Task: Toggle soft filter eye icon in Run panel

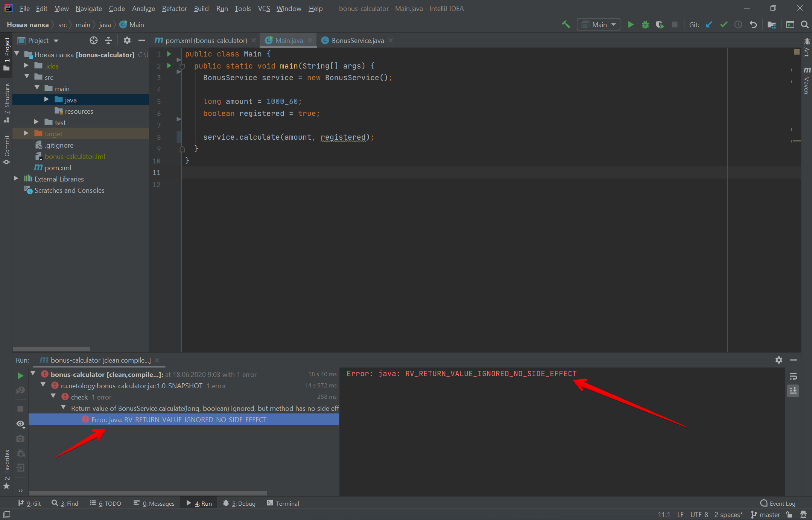Action: point(20,424)
